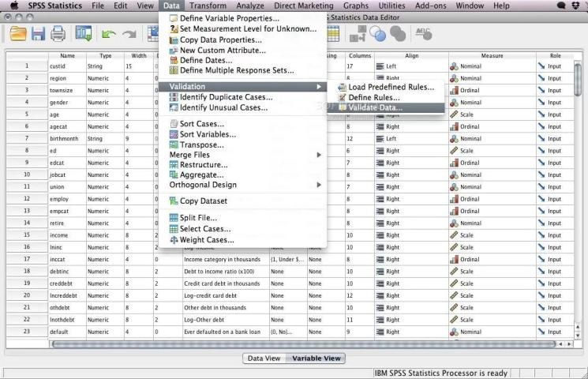
Task: Select Identify Duplicate Cases menu item
Action: tap(226, 97)
